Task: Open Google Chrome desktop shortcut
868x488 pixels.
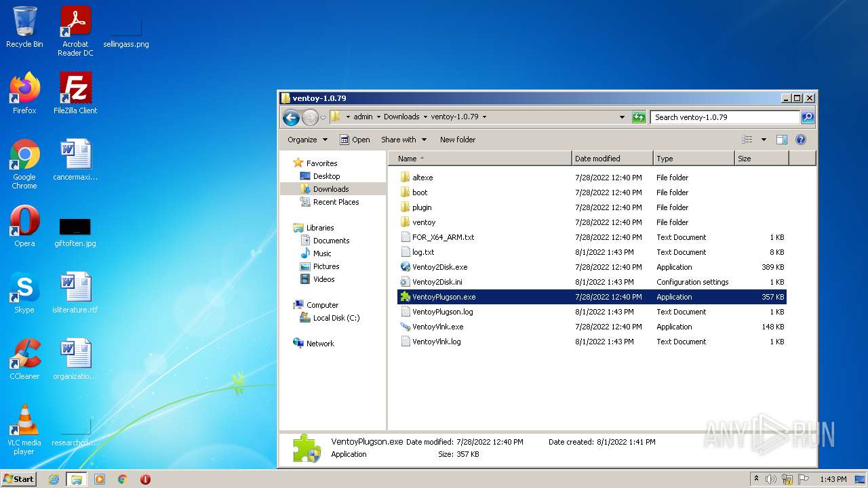Action: pyautogui.click(x=24, y=163)
